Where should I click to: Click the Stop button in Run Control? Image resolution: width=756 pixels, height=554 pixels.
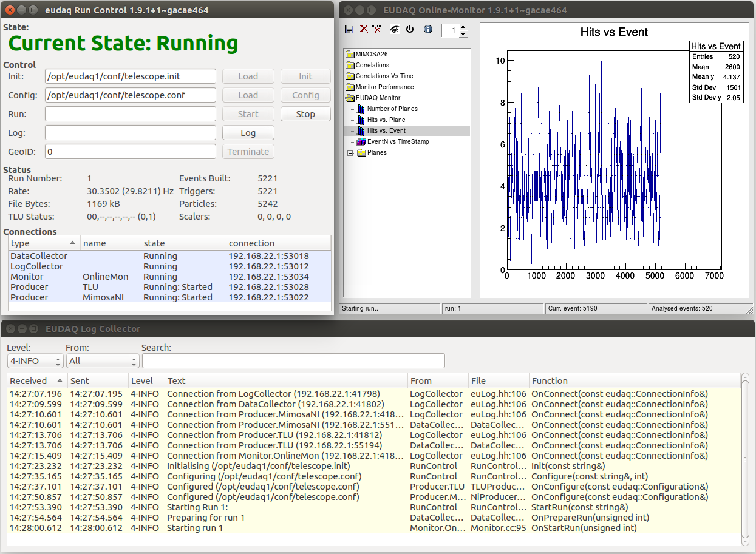tap(305, 114)
